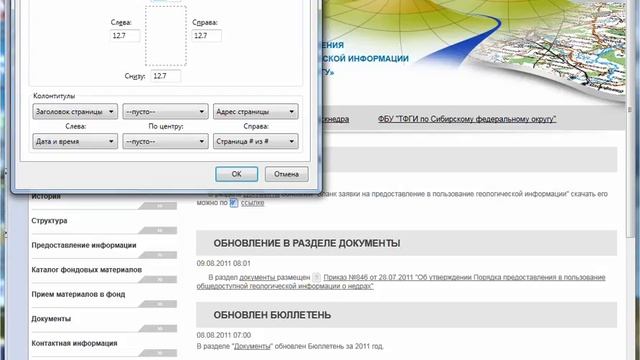640x360 pixels.
Task: Click the page margin preview box
Action: tap(166, 36)
